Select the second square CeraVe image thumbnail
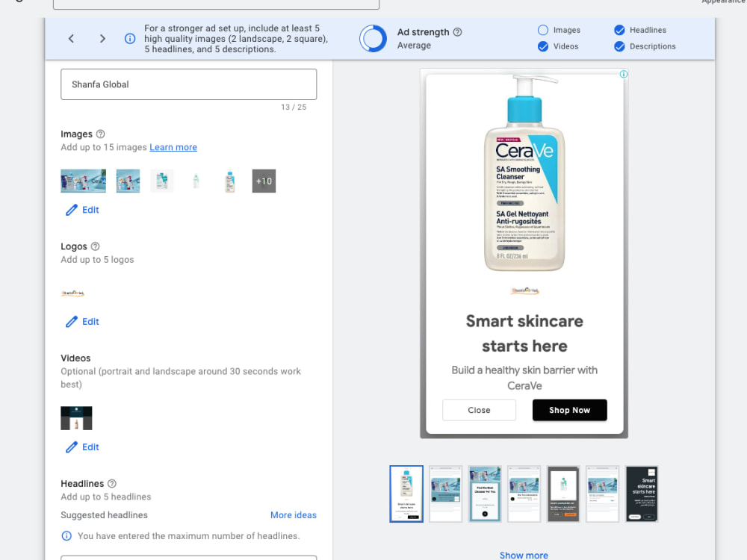Viewport: 747px width, 560px height. [x=128, y=181]
